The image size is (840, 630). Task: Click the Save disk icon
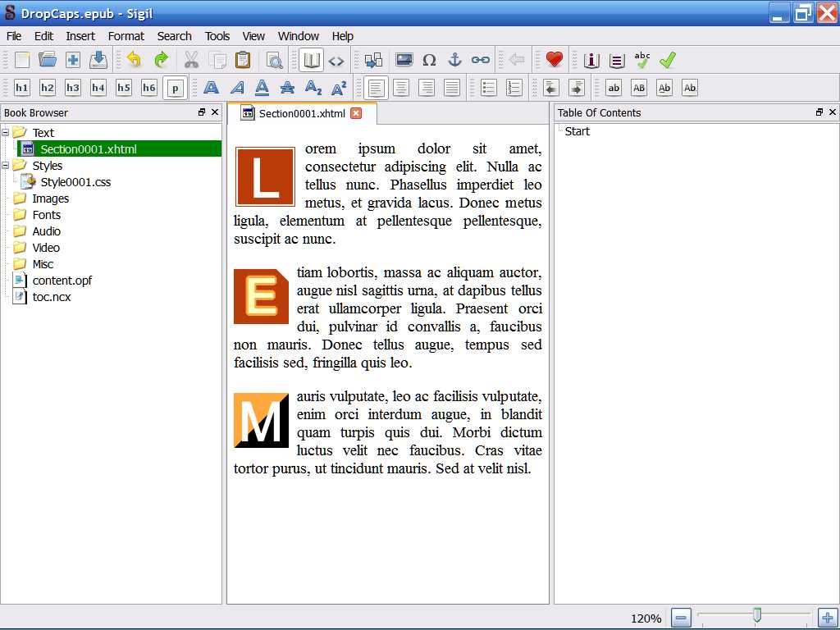98,60
